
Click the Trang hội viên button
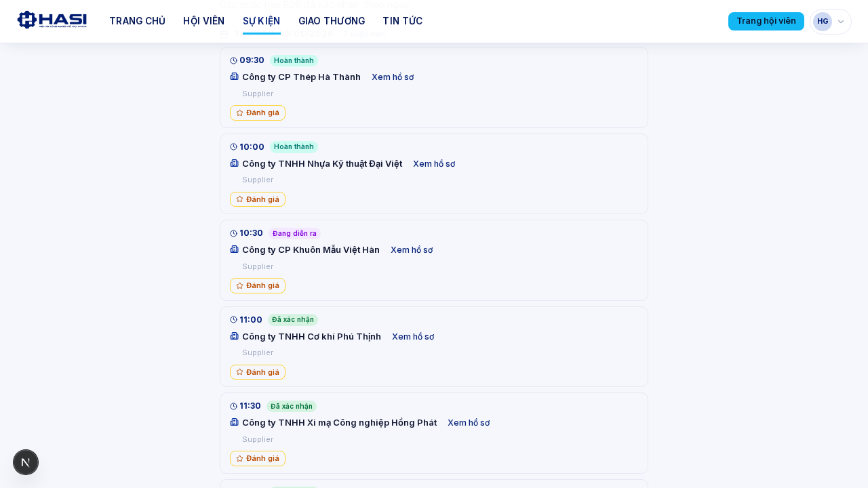[x=766, y=21]
